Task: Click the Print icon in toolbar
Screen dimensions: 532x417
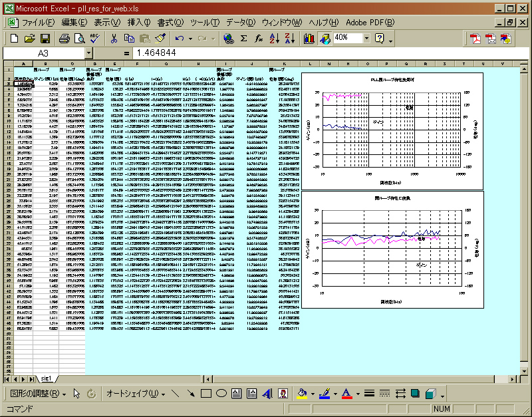Action: tap(65, 39)
